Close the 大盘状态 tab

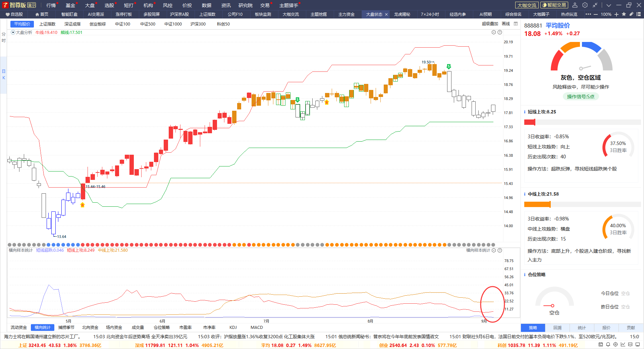[x=386, y=14]
